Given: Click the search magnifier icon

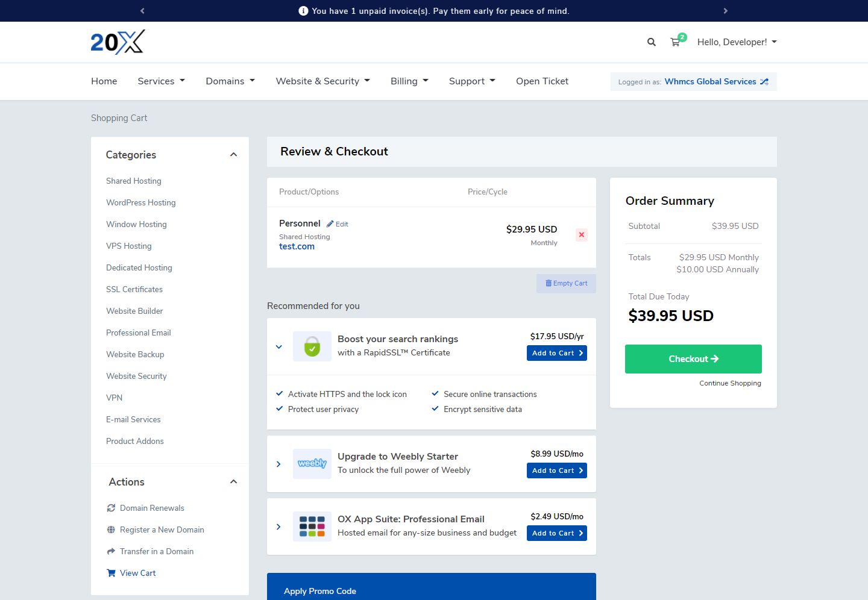Looking at the screenshot, I should coord(651,42).
